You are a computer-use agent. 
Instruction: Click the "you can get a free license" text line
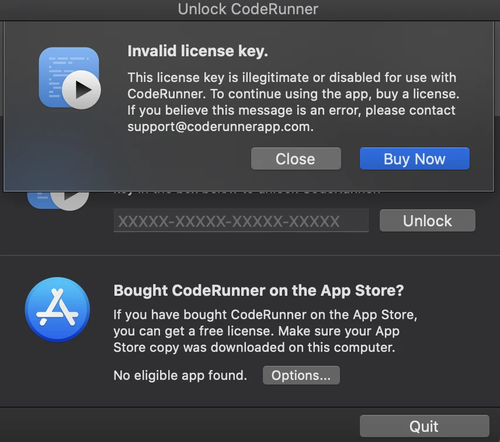256,331
